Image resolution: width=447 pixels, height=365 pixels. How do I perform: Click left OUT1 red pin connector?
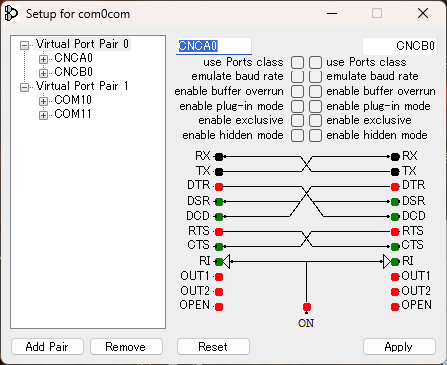[x=219, y=277]
